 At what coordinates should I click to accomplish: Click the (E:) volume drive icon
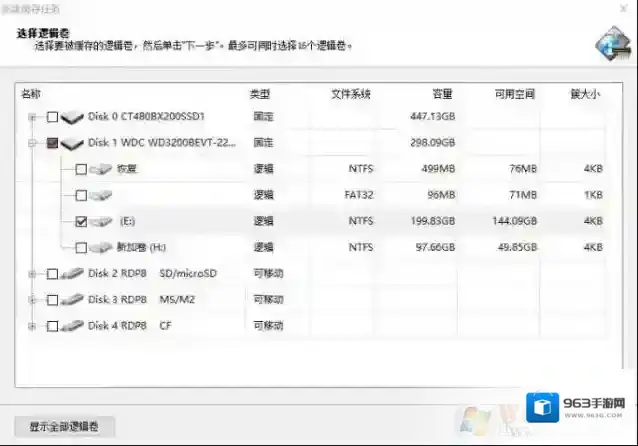click(x=100, y=221)
